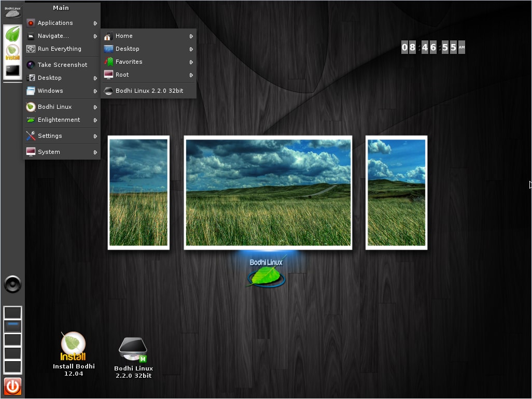Click the Enlightenment entry's green icon
Image resolution: width=532 pixels, height=399 pixels.
coord(31,120)
